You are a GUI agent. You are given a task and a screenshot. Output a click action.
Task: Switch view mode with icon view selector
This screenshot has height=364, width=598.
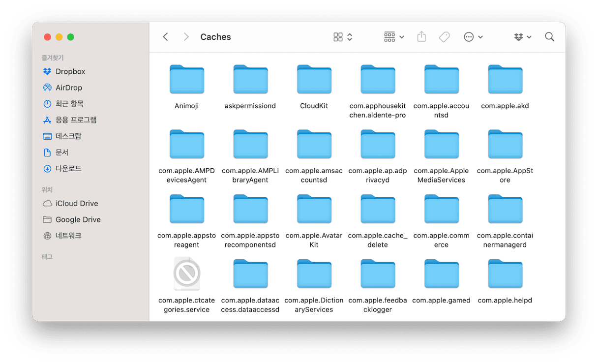[343, 37]
